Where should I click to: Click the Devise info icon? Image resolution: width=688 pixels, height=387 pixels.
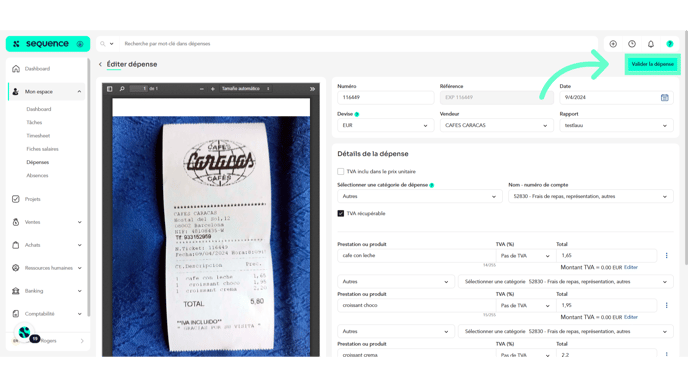click(357, 114)
